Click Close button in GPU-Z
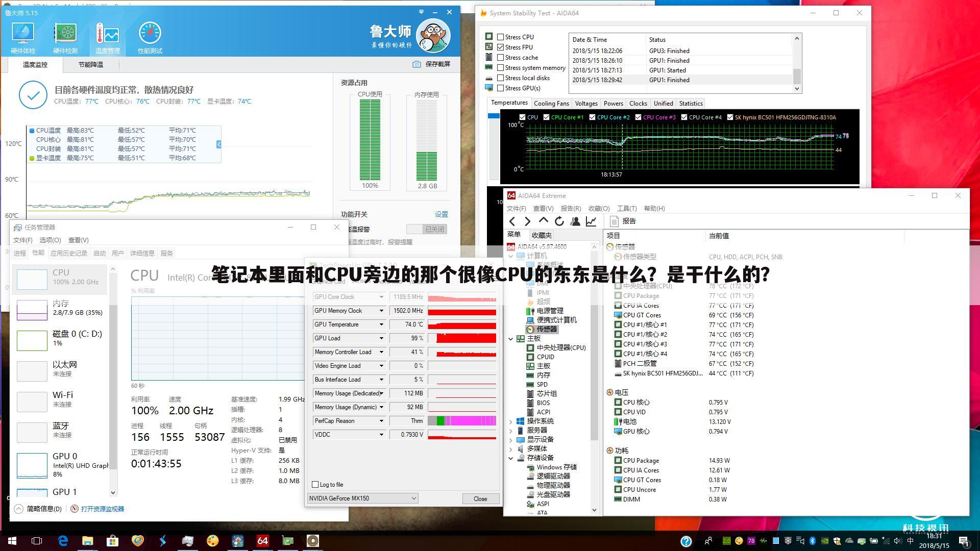This screenshot has height=551, width=980. [480, 499]
